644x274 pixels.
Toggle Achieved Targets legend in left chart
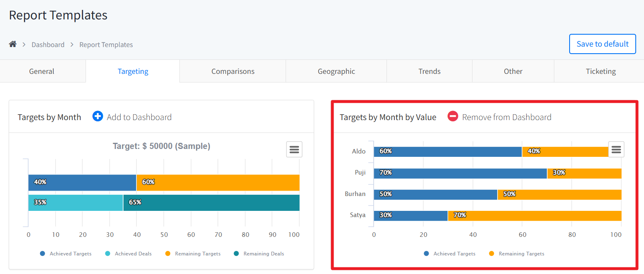[66, 254]
